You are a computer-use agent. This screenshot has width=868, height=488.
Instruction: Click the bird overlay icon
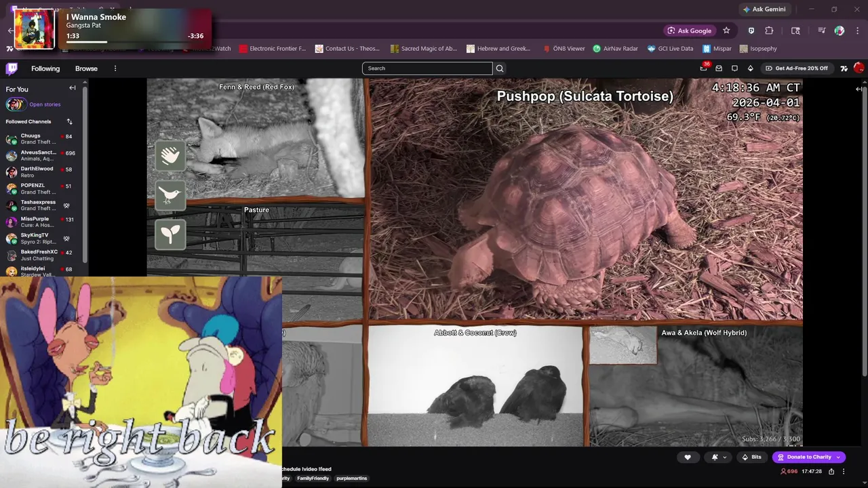pyautogui.click(x=170, y=195)
